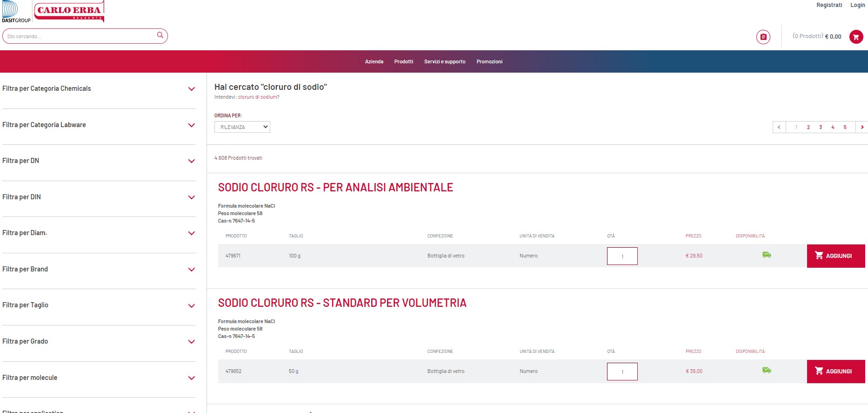The height and width of the screenshot is (413, 868).
Task: Click availability truck icon for product 479652
Action: click(767, 370)
